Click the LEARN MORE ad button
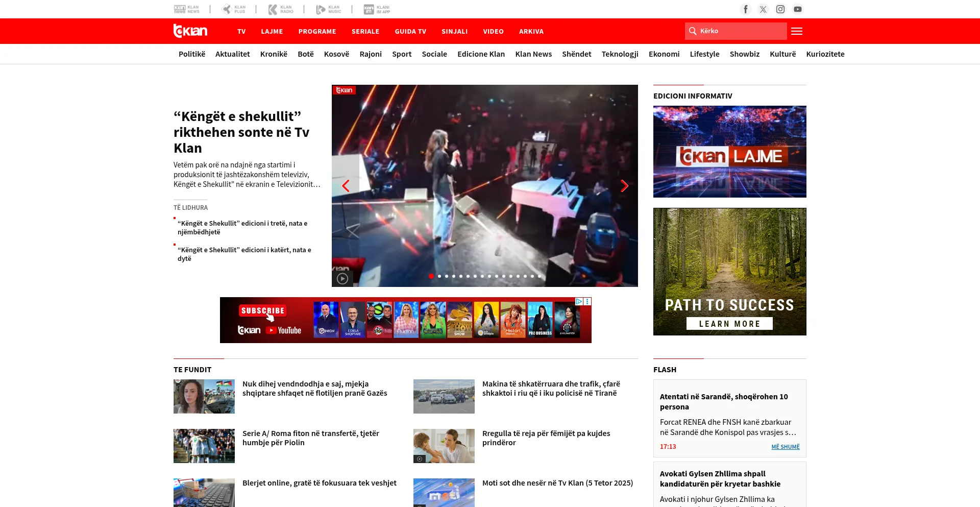Viewport: 980px width, 507px height. coord(729,324)
